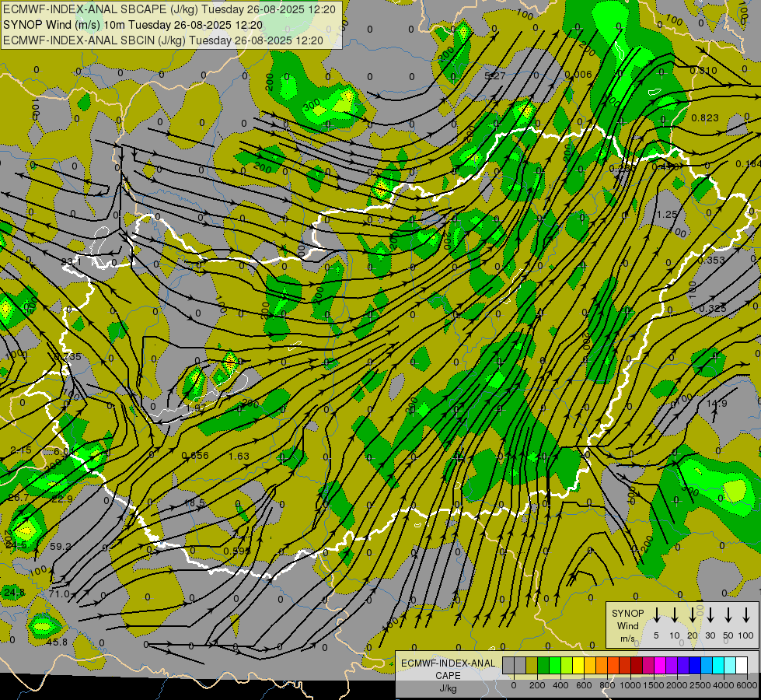761x700 pixels.
Task: Click the 0.353 value on the map
Action: [x=711, y=260]
